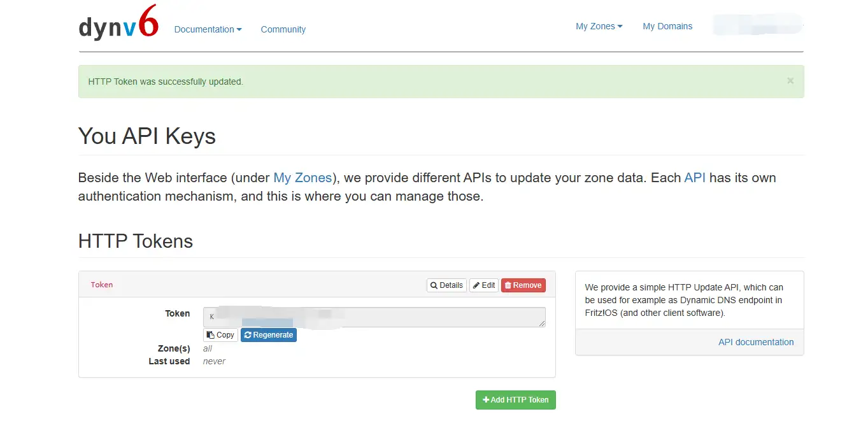Image resolution: width=868 pixels, height=421 pixels.
Task: Copy the token to the clipboard
Action: tap(220, 335)
